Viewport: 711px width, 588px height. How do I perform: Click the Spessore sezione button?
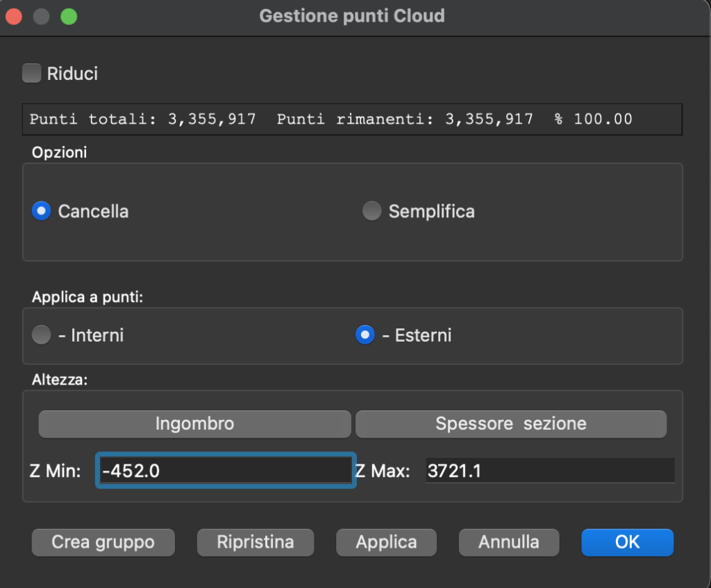(x=510, y=423)
